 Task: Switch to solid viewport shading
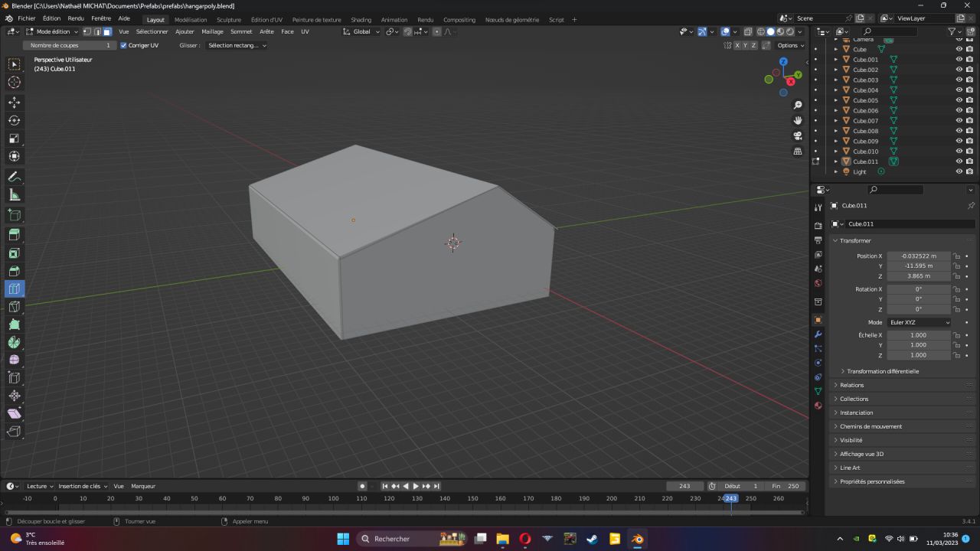pyautogui.click(x=771, y=31)
